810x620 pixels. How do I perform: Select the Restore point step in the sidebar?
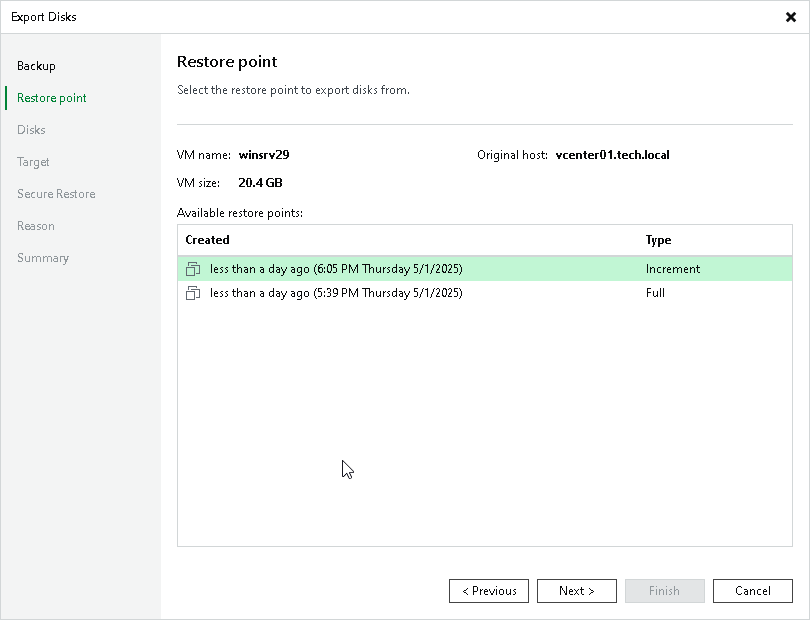pos(49,98)
